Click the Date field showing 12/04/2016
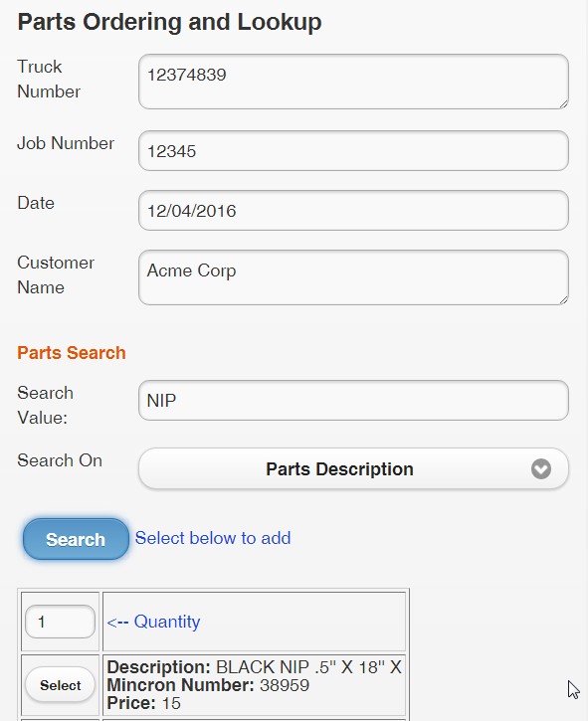 (353, 211)
